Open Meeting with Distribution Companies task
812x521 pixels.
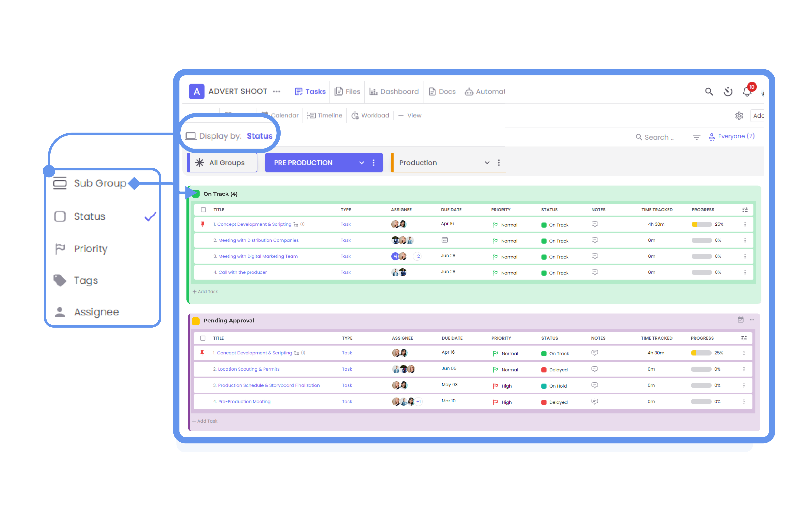click(258, 240)
